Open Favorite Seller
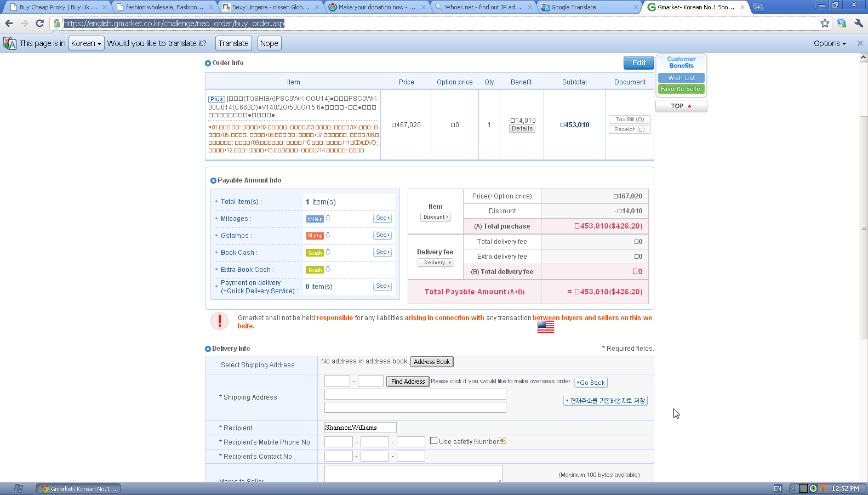 click(x=681, y=89)
